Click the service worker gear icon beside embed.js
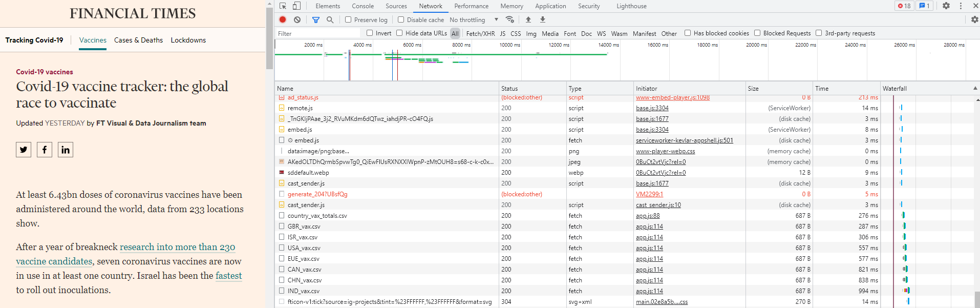Image resolution: width=980 pixels, height=308 pixels. (x=290, y=140)
